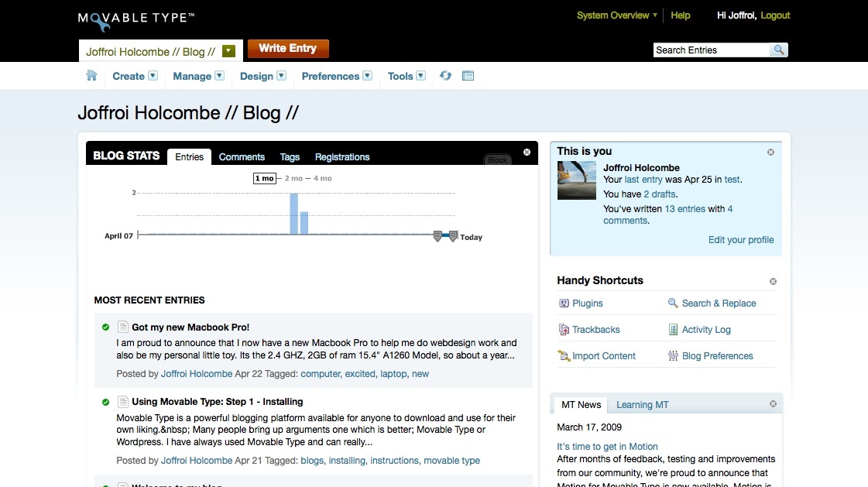Switch to the Registrations stats tab
The image size is (868, 487).
342,156
